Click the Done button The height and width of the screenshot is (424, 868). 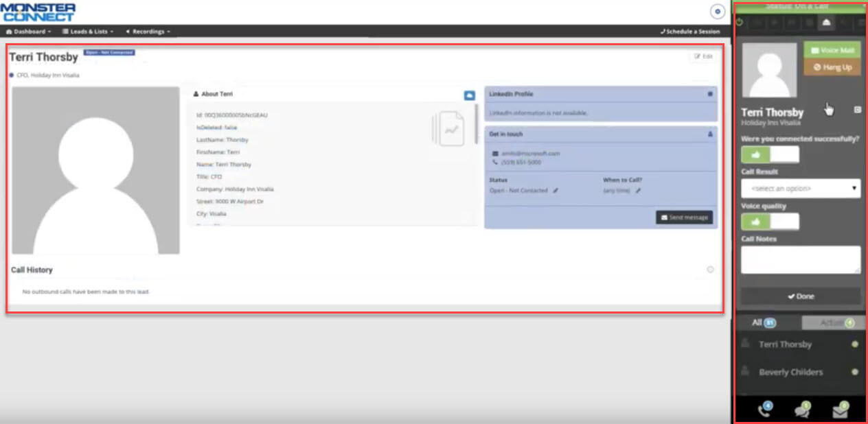pyautogui.click(x=801, y=296)
